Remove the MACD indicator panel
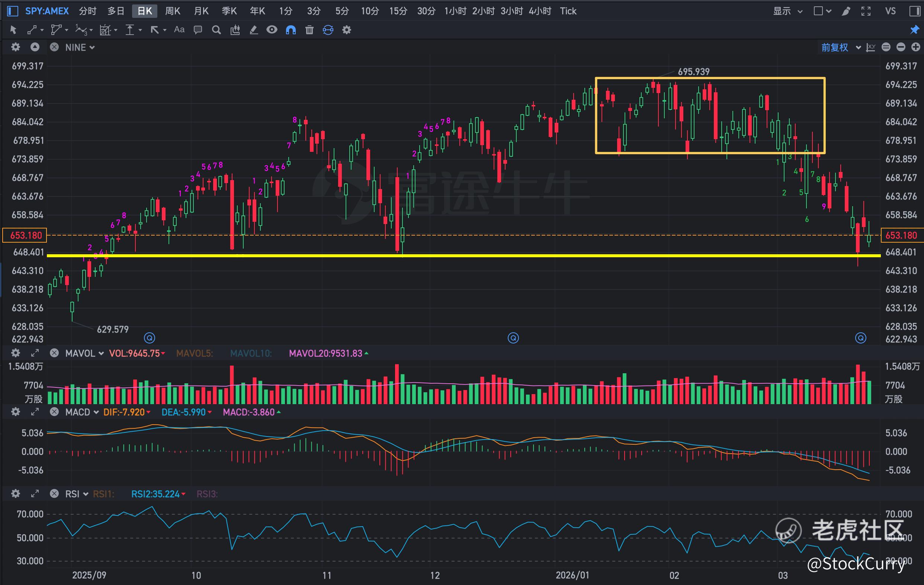This screenshot has height=585, width=924. (54, 412)
